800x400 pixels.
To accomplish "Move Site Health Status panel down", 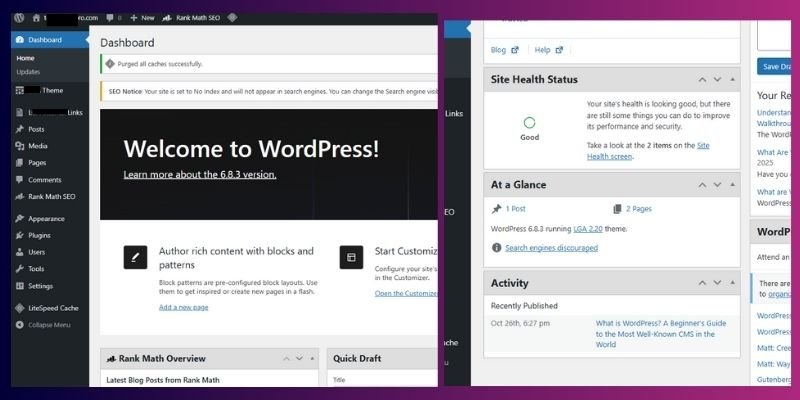I will [x=717, y=80].
